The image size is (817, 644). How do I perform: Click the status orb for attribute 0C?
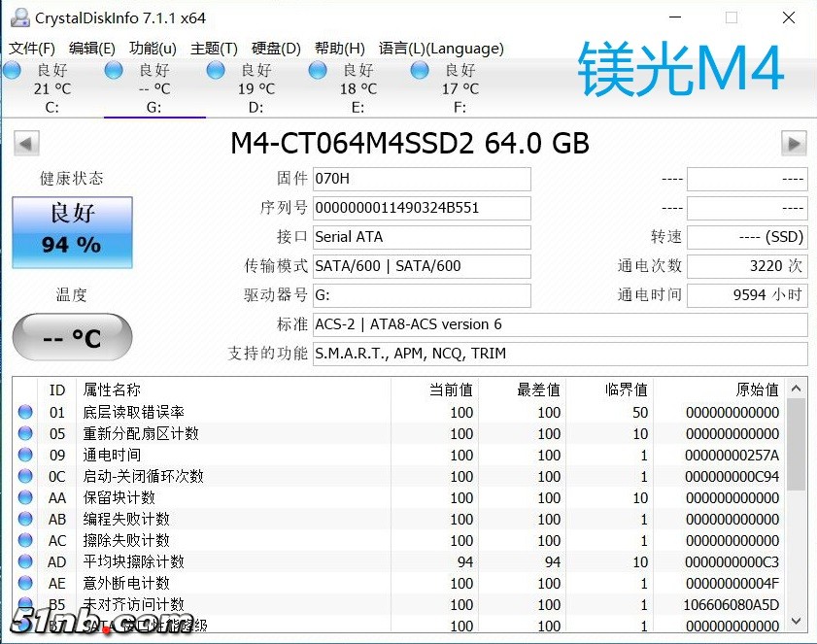coord(25,476)
